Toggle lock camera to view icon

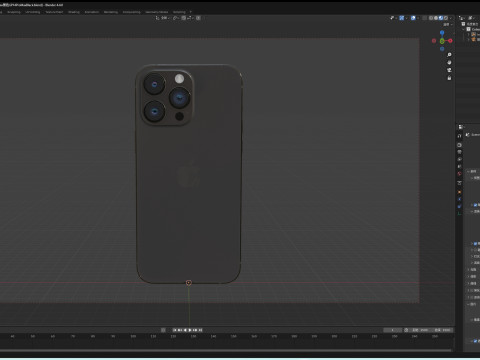point(449,78)
